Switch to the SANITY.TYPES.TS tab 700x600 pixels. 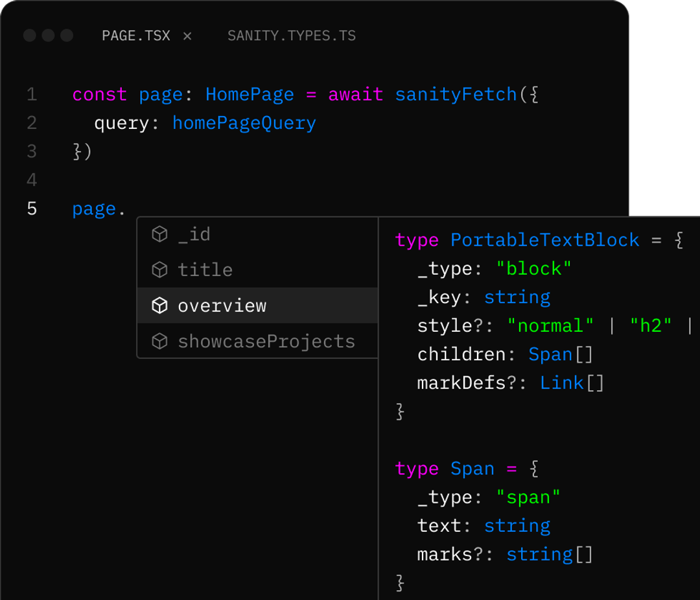pos(291,36)
